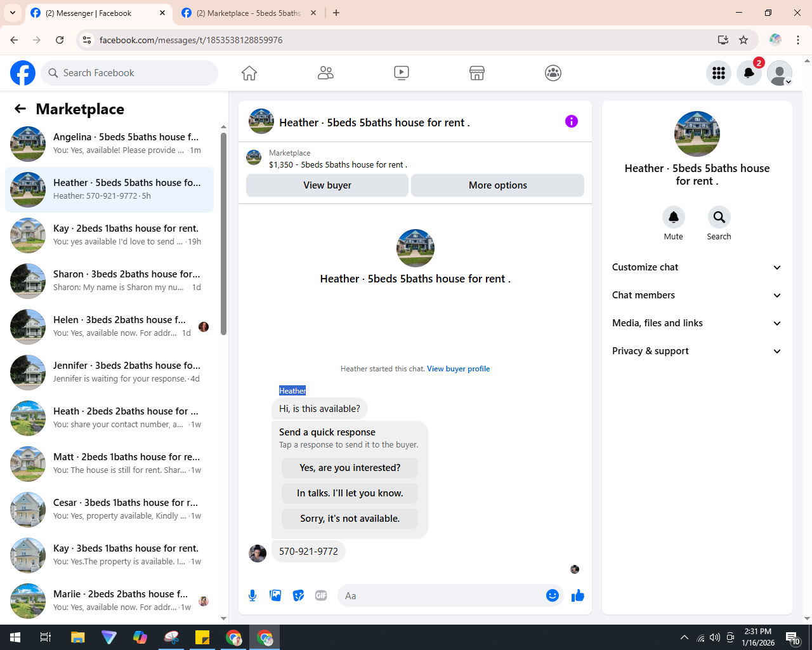Reload the page
This screenshot has height=650, width=812.
[60, 40]
